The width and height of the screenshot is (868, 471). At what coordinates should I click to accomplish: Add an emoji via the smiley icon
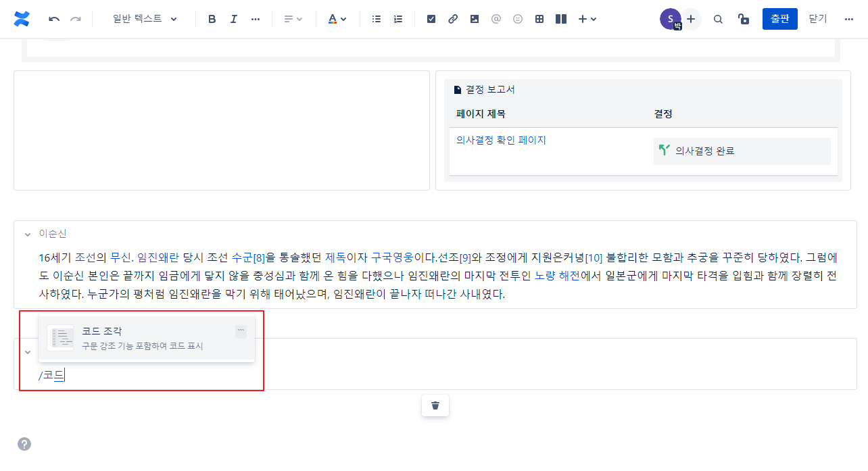(x=518, y=19)
